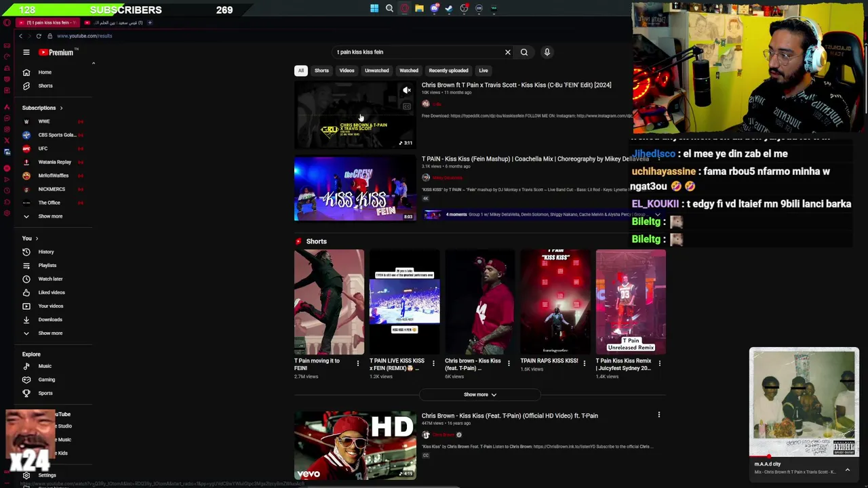Image resolution: width=868 pixels, height=488 pixels.
Task: Toggle captions on the previewing video thumbnail
Action: (x=407, y=106)
